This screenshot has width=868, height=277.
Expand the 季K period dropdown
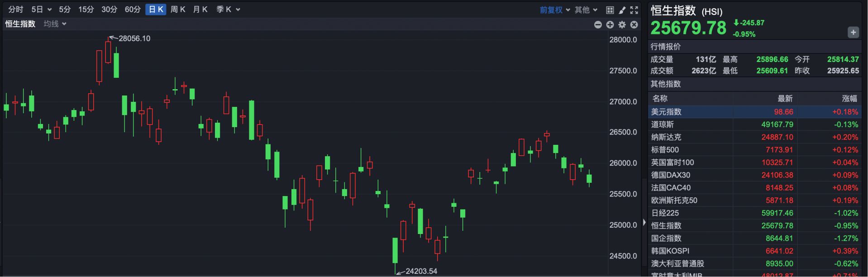[x=228, y=10]
